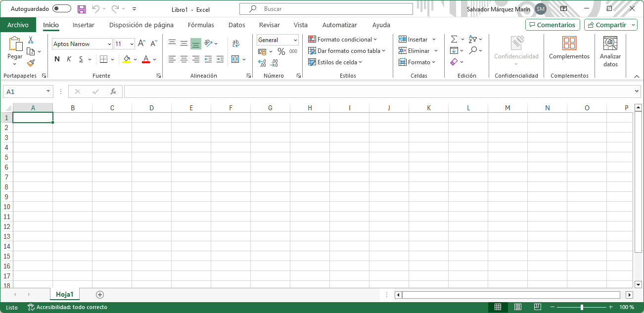644x313 pixels.
Task: Click the Compartir button
Action: click(x=610, y=25)
